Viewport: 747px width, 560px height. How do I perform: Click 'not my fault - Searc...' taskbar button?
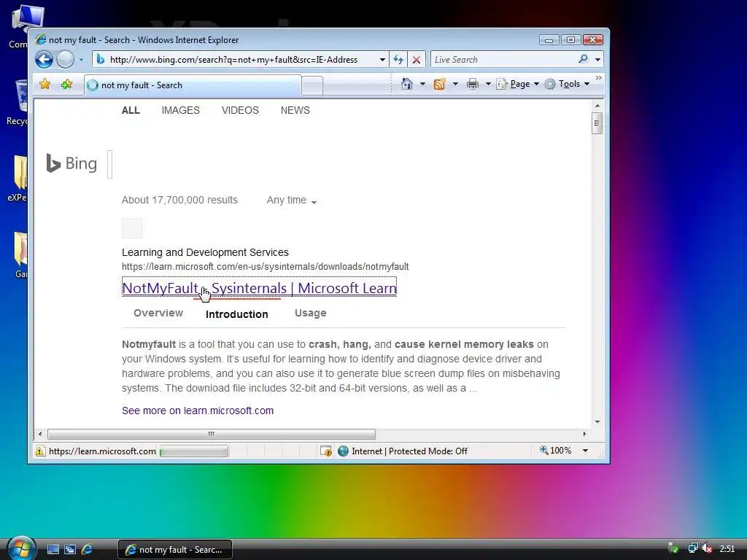point(175,550)
